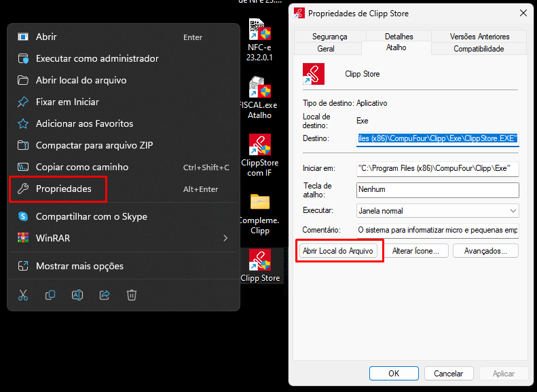Click the Cut scissors icon in context menu
The height and width of the screenshot is (392, 537).
(x=23, y=295)
